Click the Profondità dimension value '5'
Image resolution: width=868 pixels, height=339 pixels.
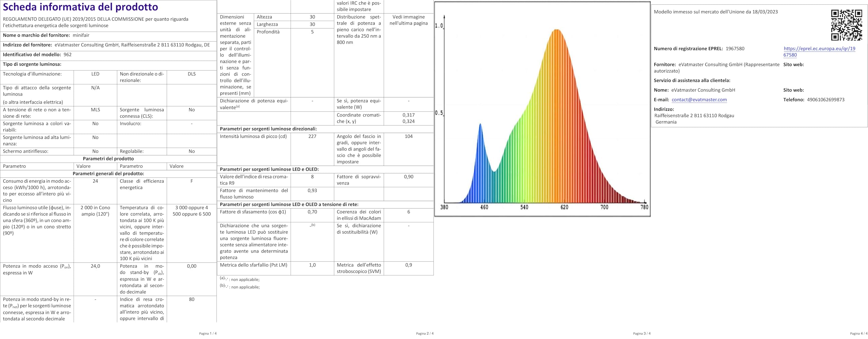[312, 32]
